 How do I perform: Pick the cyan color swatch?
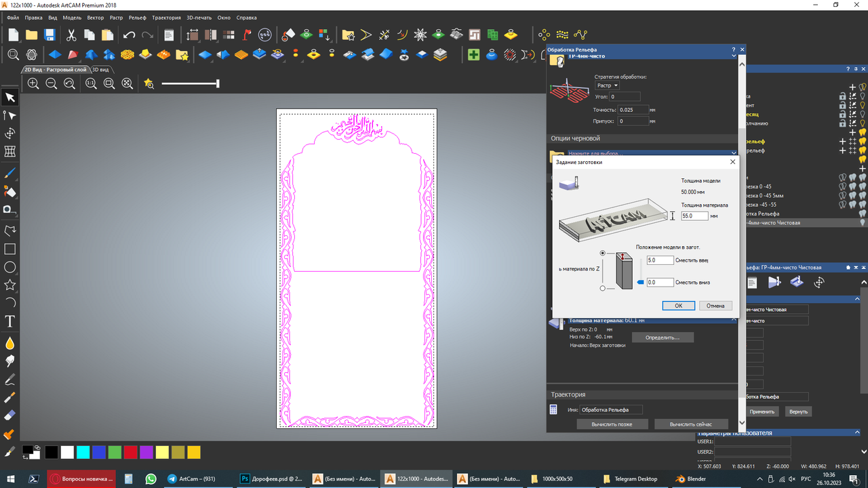click(83, 452)
